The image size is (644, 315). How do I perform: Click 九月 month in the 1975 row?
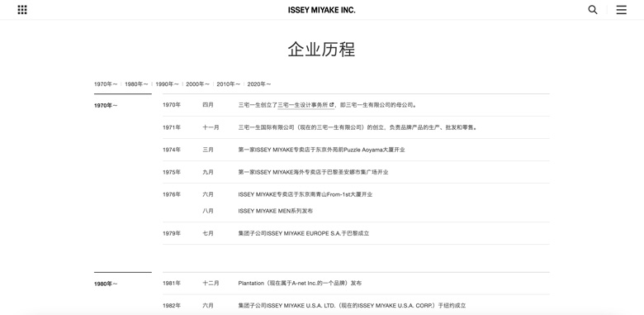pyautogui.click(x=208, y=172)
